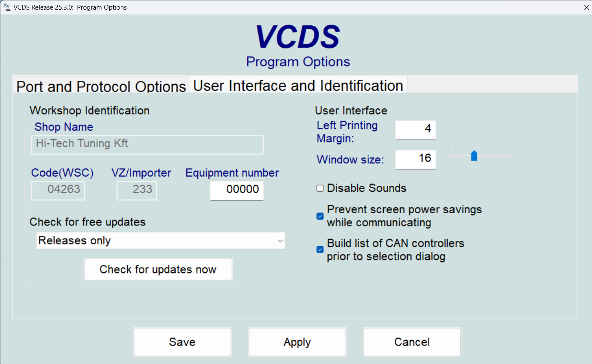Click the Apply button
Viewport: 592px width, 364px height.
coord(298,342)
